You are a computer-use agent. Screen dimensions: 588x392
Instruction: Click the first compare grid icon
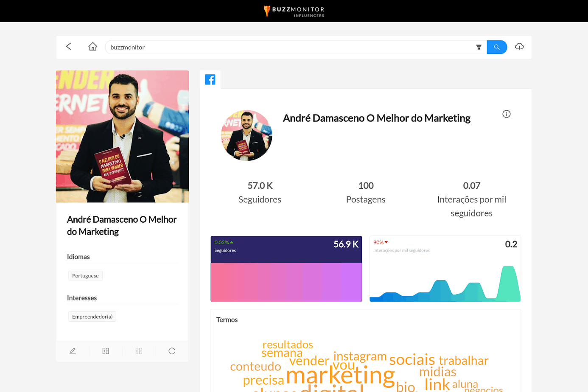[106, 351]
